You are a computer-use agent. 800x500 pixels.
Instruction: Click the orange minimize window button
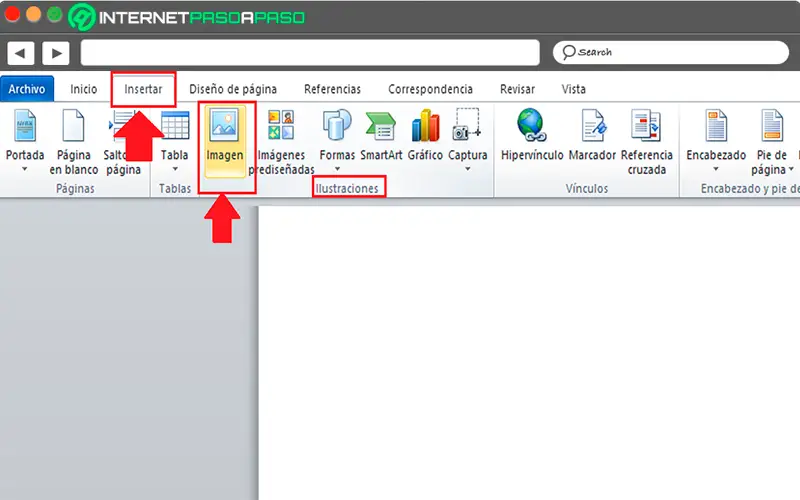pyautogui.click(x=33, y=14)
